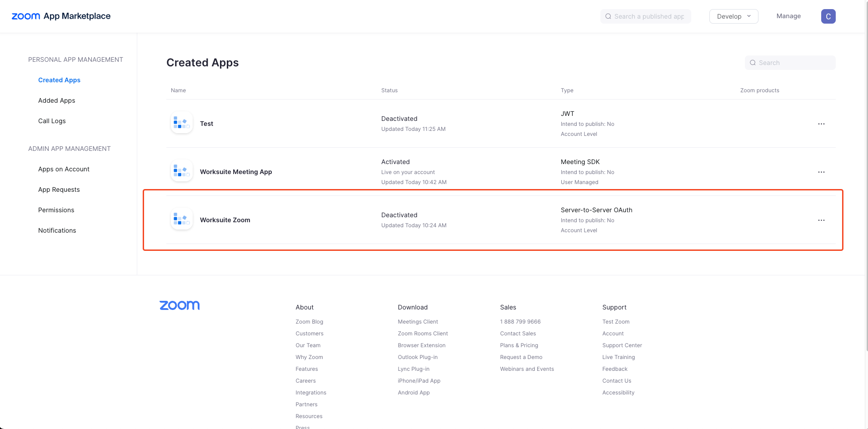Open Features footer link
This screenshot has height=429, width=868.
(306, 369)
